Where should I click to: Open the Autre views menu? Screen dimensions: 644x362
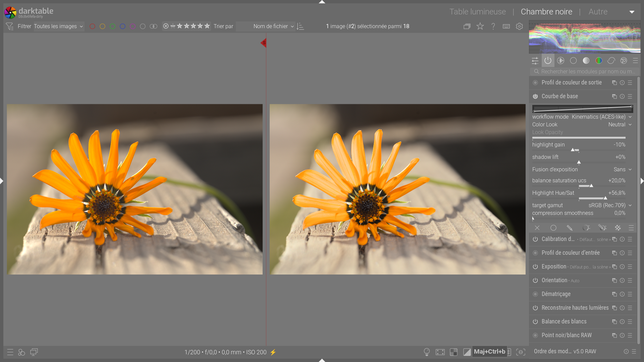[598, 12]
